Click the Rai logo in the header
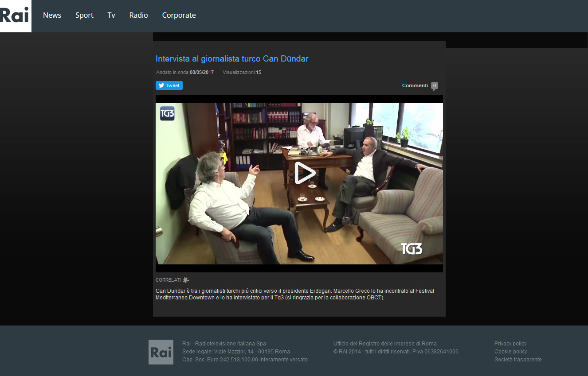 point(16,16)
